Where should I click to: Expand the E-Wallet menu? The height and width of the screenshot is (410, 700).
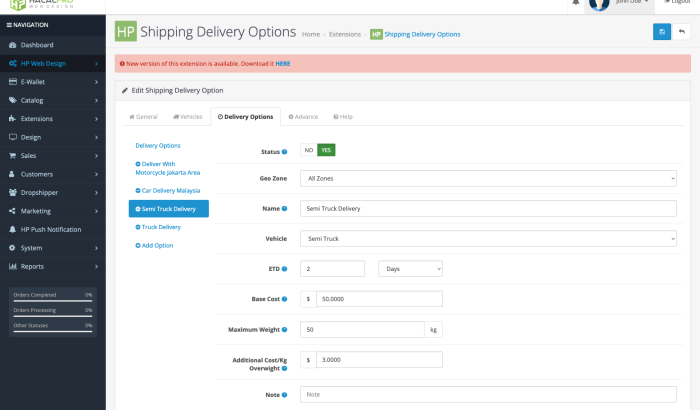[x=53, y=82]
